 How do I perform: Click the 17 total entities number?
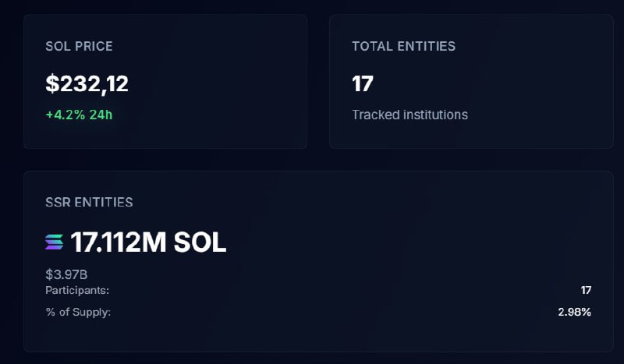(x=363, y=84)
